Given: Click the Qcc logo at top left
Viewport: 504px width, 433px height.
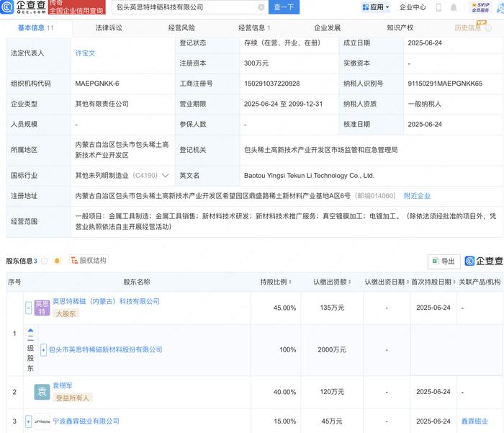Looking at the screenshot, I should (23, 6).
